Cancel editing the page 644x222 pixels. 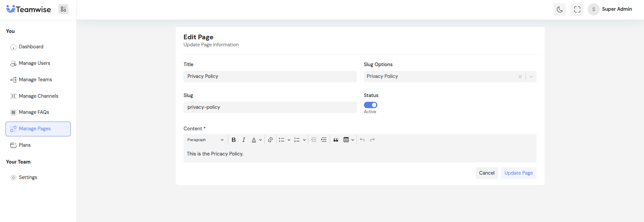click(487, 173)
